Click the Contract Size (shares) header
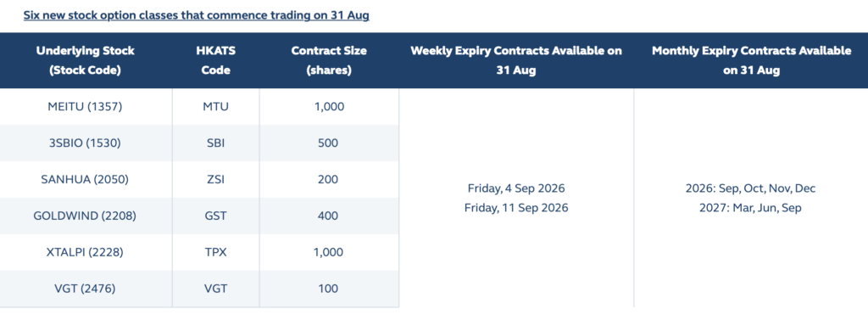Viewport: 868px width, 320px height. (329, 60)
